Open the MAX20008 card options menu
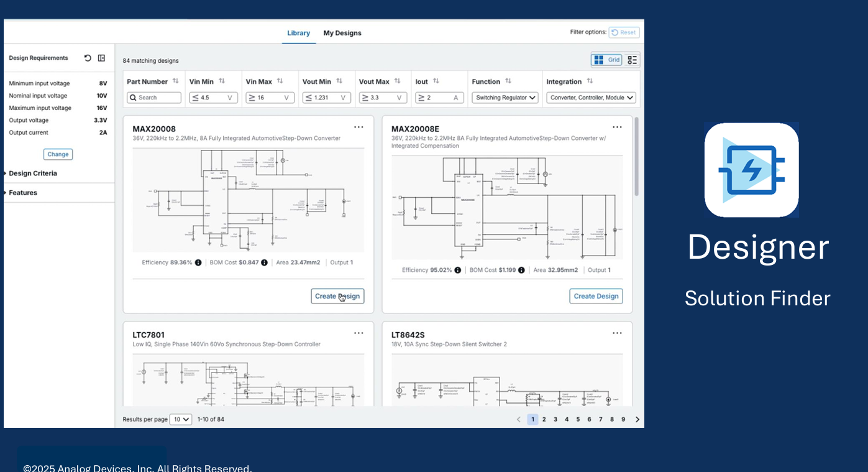Image resolution: width=868 pixels, height=472 pixels. pyautogui.click(x=359, y=127)
